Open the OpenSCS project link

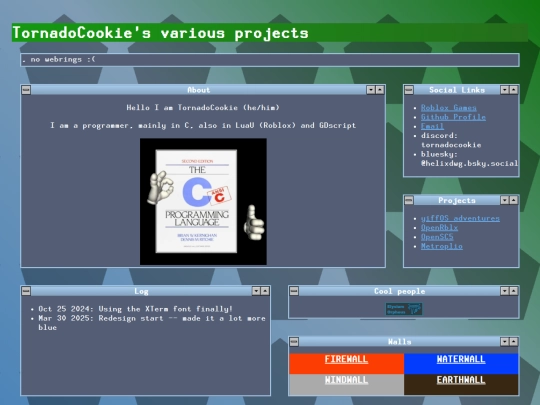pyautogui.click(x=437, y=237)
